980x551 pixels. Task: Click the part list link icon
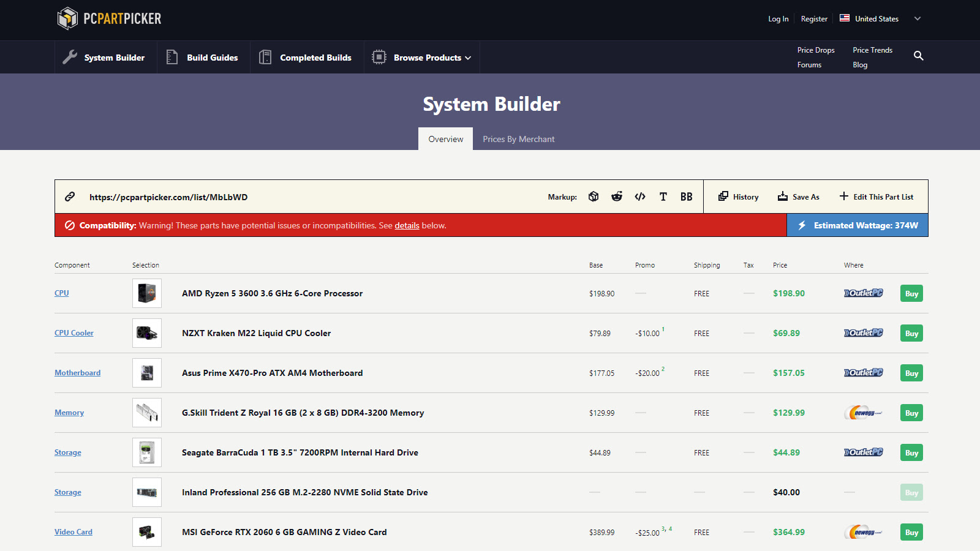tap(70, 197)
